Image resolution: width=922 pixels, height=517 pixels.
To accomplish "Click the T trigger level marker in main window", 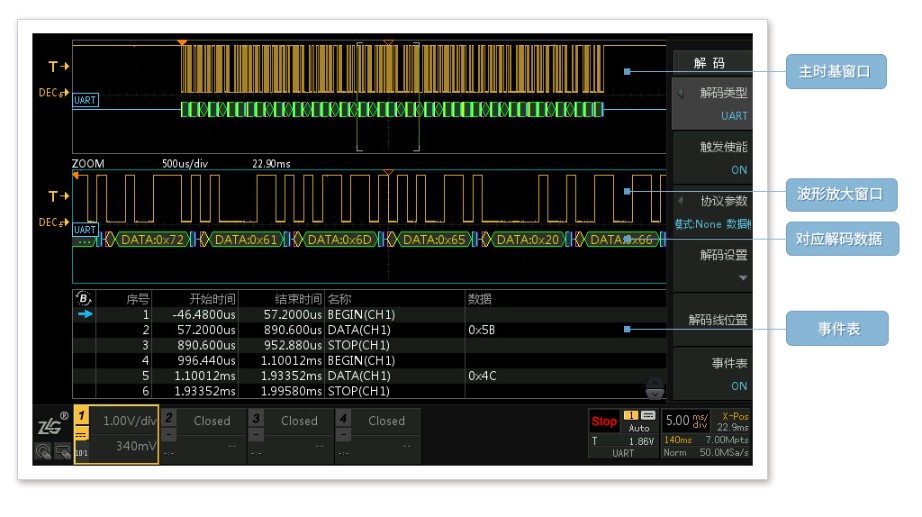I will 58,67.
